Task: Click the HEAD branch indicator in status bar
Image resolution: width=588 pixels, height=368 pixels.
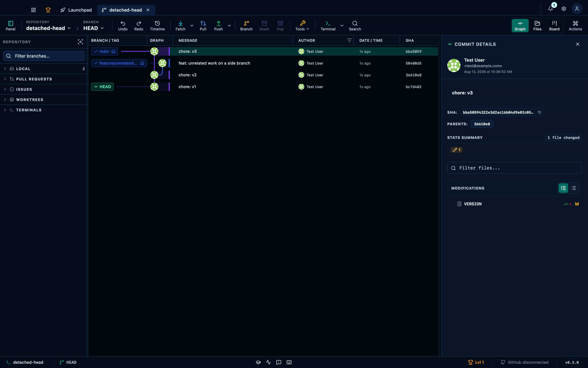Action: [x=68, y=362]
